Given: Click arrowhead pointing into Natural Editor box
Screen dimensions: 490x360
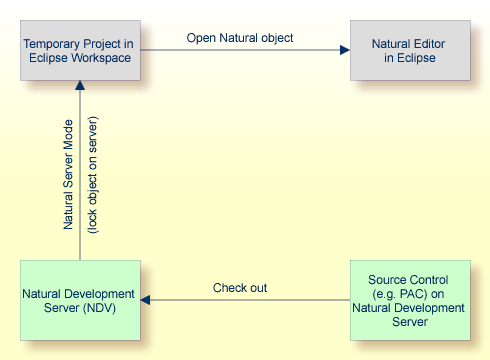Looking at the screenshot, I should point(345,50).
